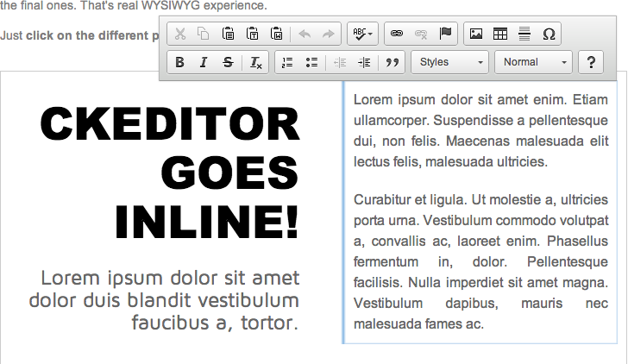
Task: Open About CKEditor question mark button
Action: (591, 62)
